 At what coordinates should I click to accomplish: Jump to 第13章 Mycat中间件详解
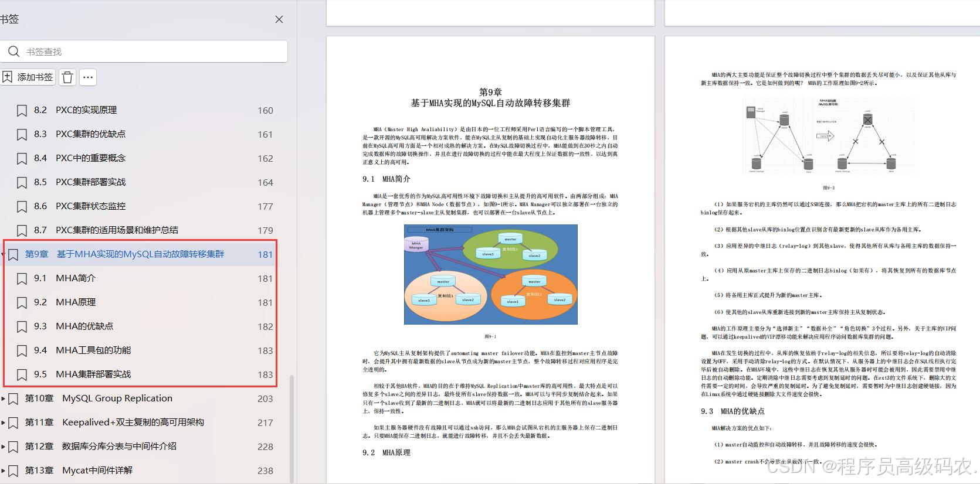tap(79, 471)
